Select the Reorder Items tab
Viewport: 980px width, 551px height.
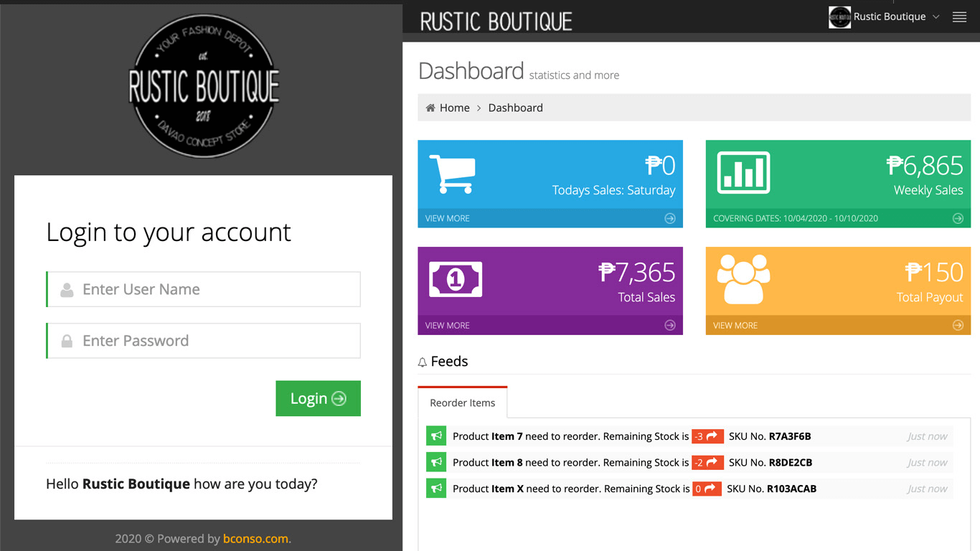pos(463,402)
